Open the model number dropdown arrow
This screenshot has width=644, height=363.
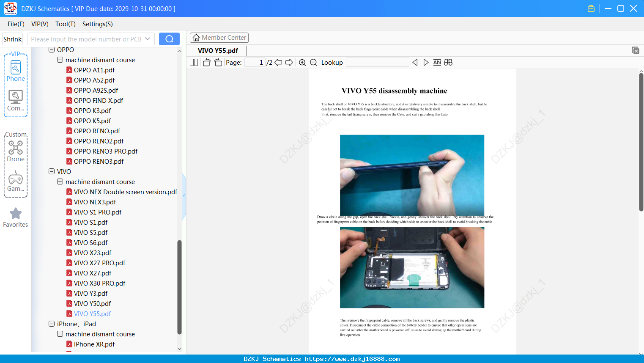(x=148, y=39)
